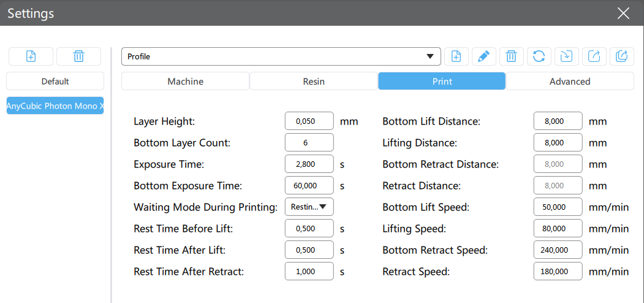Add a new machine in left panel

tap(31, 56)
